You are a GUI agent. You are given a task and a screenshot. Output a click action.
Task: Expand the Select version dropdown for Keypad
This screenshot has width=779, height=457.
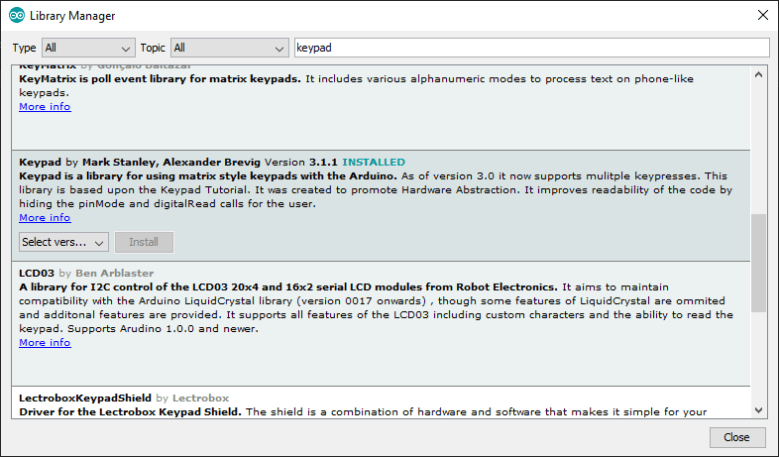coord(64,242)
